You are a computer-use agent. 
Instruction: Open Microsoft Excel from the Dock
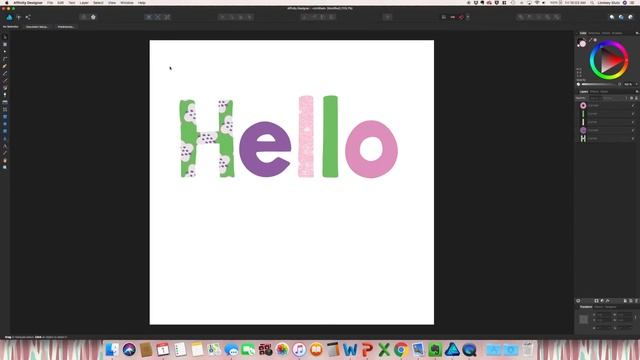click(384, 350)
